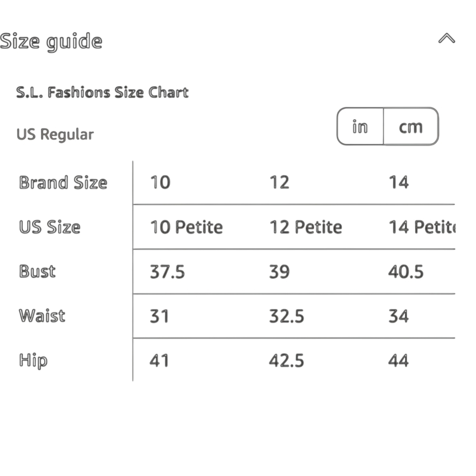
Task: Click brand size 14 cell
Action: [x=399, y=182]
